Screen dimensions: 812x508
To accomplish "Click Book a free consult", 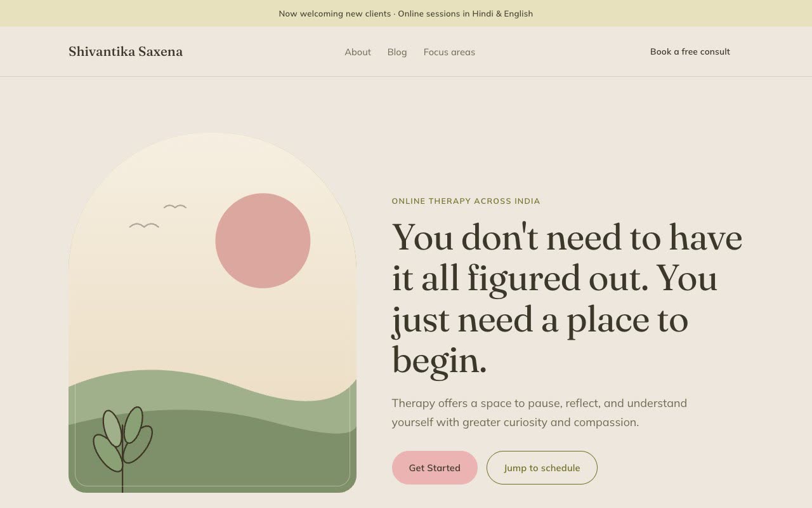I will tap(690, 51).
